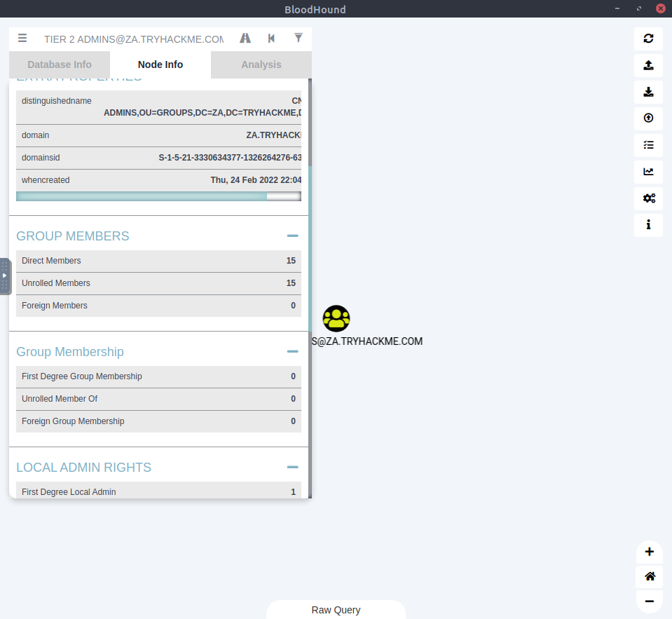Collapse the GROUP MEMBERS section
Screen dimensions: 672x619
[292, 236]
